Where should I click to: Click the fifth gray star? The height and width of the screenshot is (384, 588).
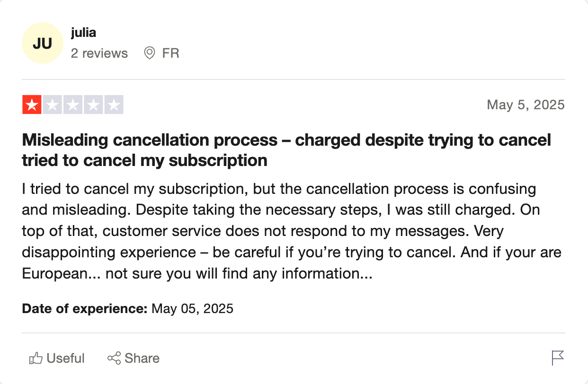(114, 105)
